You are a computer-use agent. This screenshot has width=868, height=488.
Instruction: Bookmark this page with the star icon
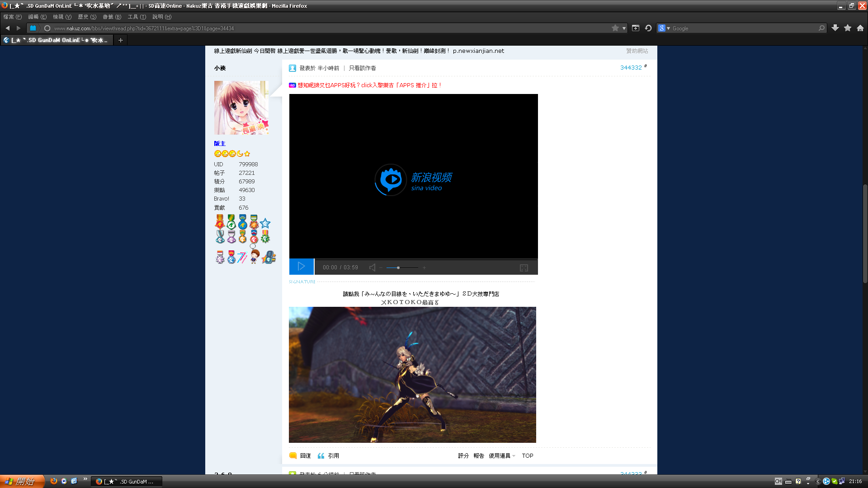(x=614, y=28)
